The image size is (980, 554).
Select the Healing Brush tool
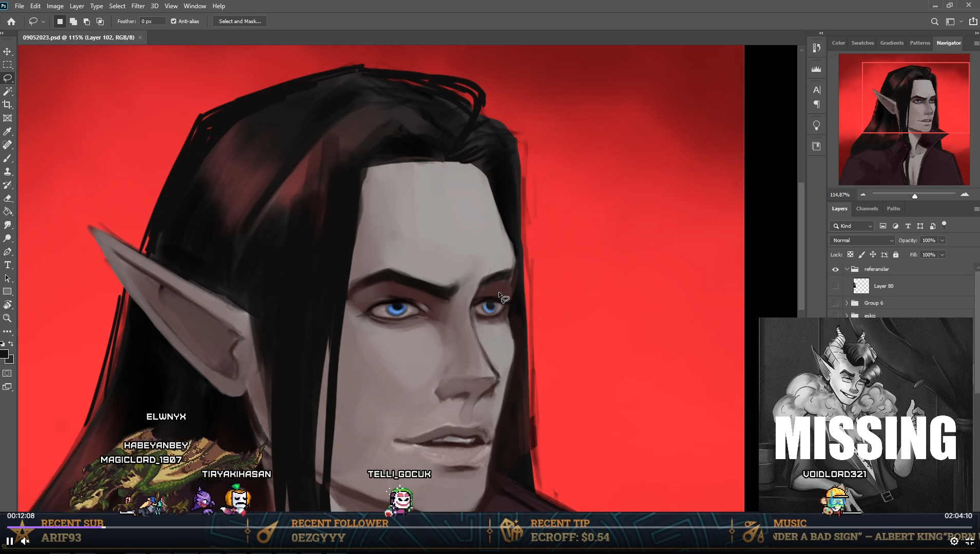(x=7, y=145)
